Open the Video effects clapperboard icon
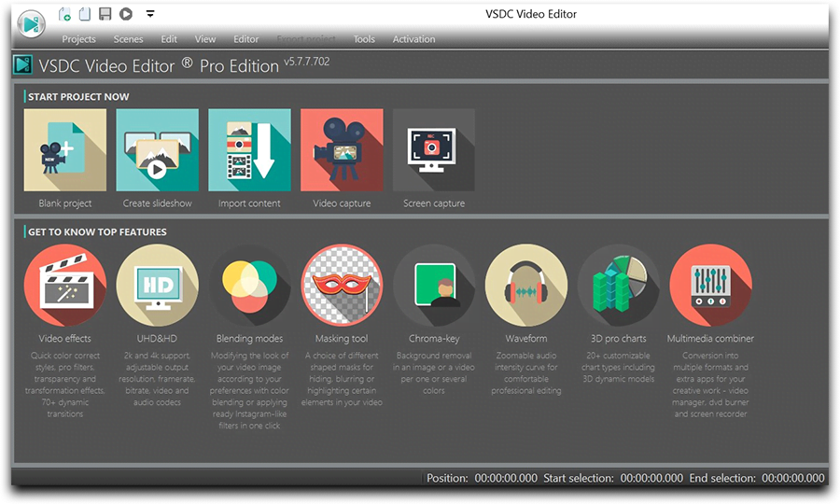 point(65,285)
